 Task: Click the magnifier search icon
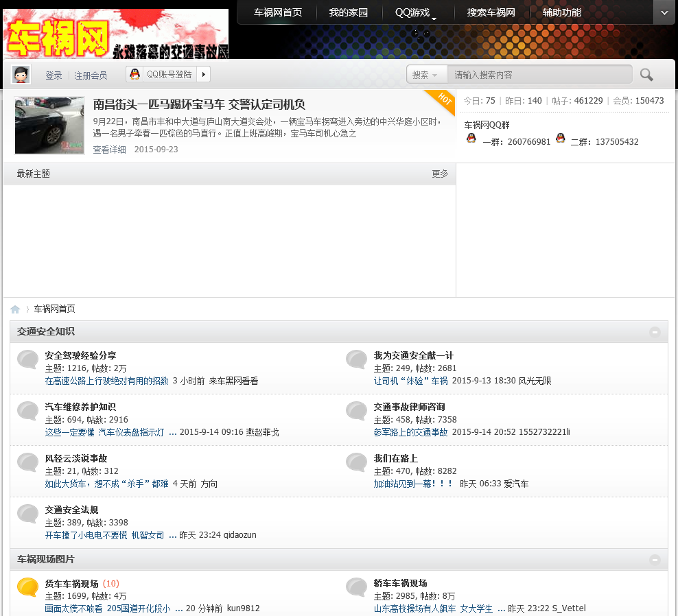pyautogui.click(x=646, y=75)
